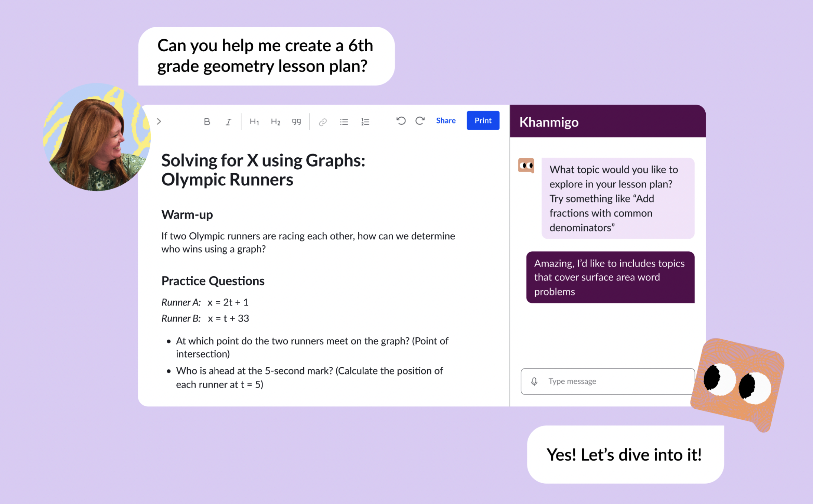Share the lesson plan document

point(445,121)
